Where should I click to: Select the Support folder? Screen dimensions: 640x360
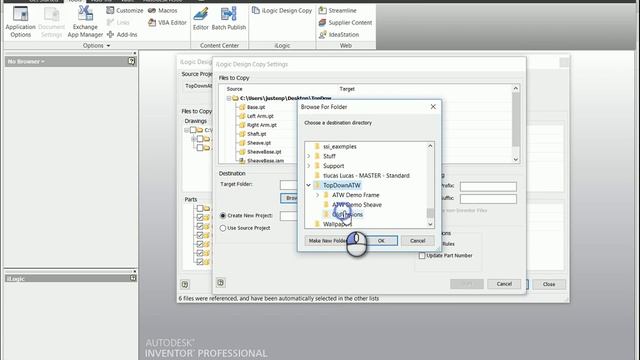pos(333,166)
